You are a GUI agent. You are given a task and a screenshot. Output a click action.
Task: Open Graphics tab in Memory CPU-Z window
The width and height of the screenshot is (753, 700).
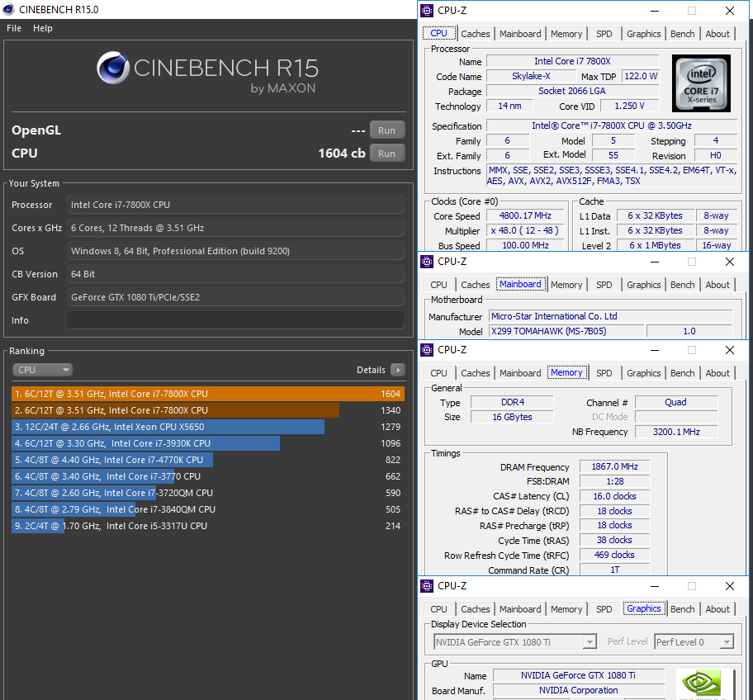(x=643, y=373)
